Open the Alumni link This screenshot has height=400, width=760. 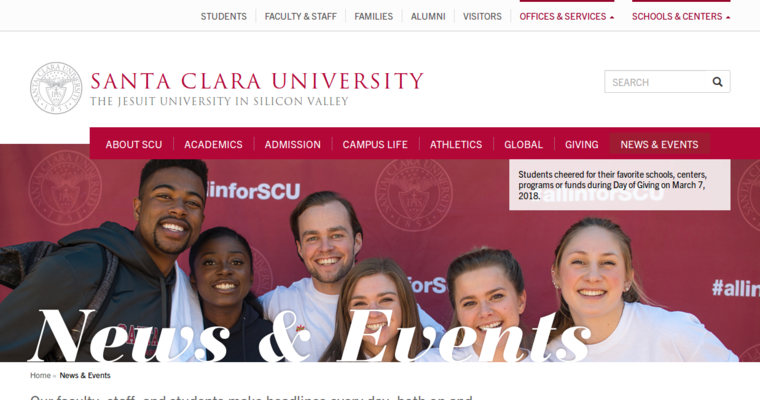[x=428, y=16]
